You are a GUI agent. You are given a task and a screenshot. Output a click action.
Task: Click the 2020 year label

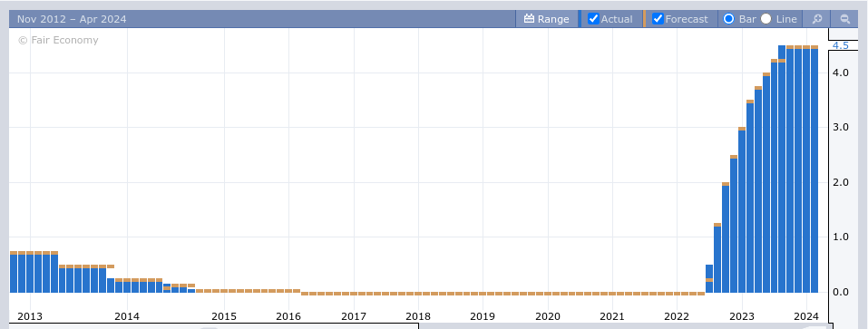click(x=548, y=316)
